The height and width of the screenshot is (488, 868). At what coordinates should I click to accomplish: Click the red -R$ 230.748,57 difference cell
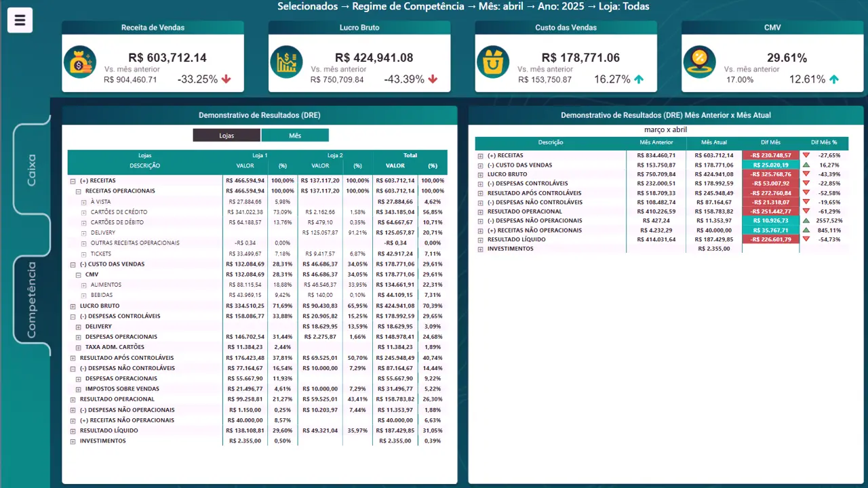pos(770,155)
